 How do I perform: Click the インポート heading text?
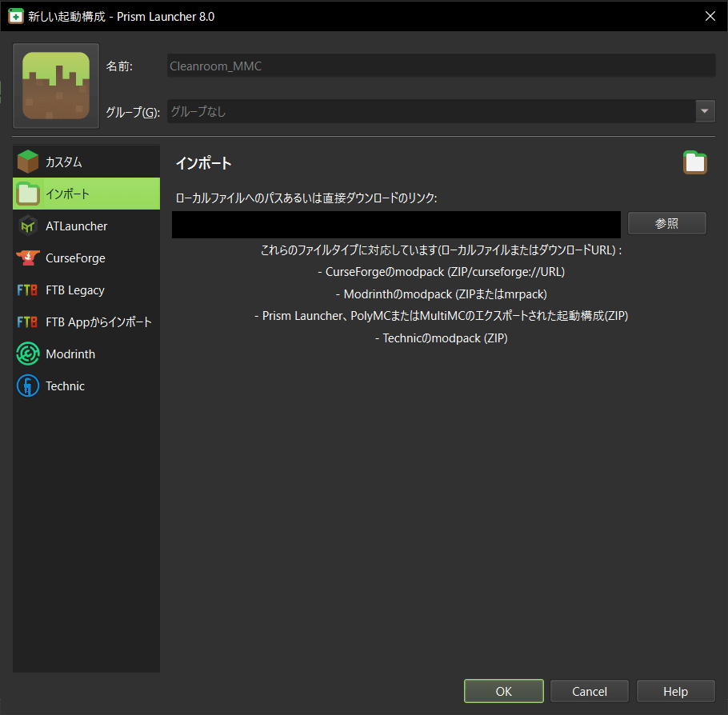(x=203, y=163)
